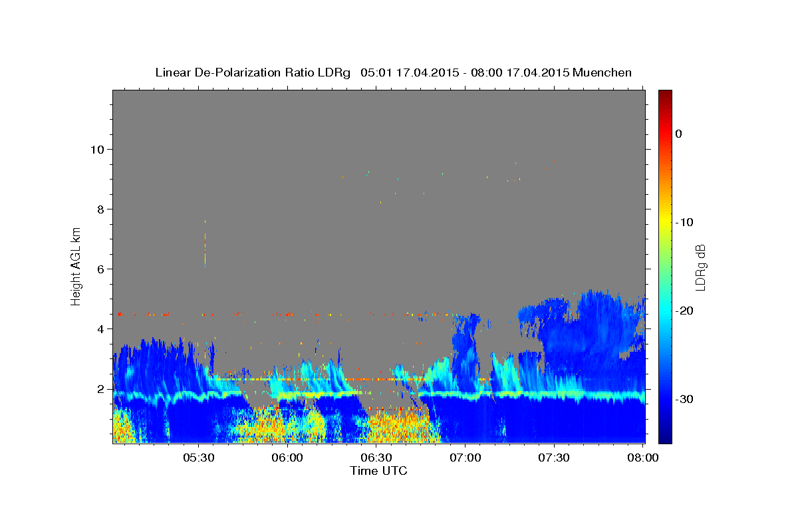
Task: Click the 'LDRg dB' colorbar label
Action: coord(700,267)
